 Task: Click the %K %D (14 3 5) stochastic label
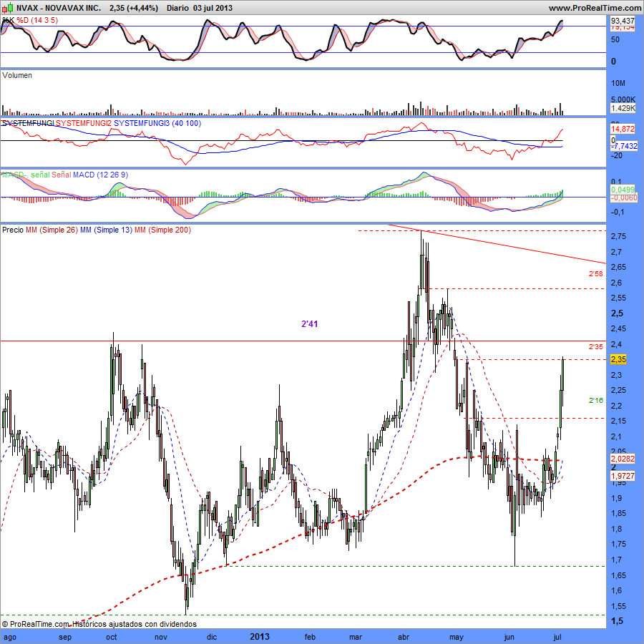pos(30,20)
